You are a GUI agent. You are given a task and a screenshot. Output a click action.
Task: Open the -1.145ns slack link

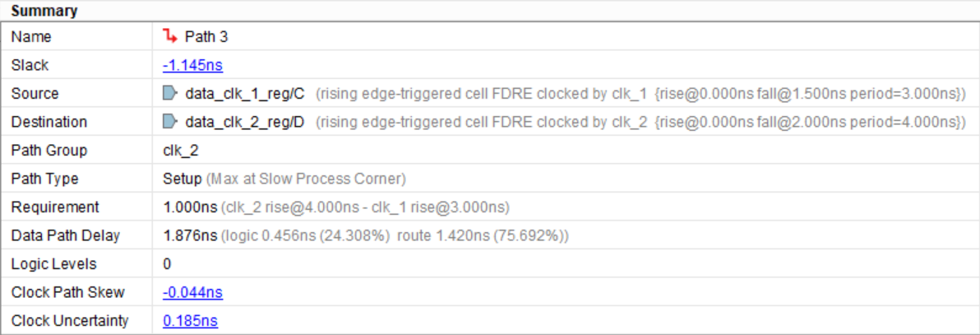192,65
